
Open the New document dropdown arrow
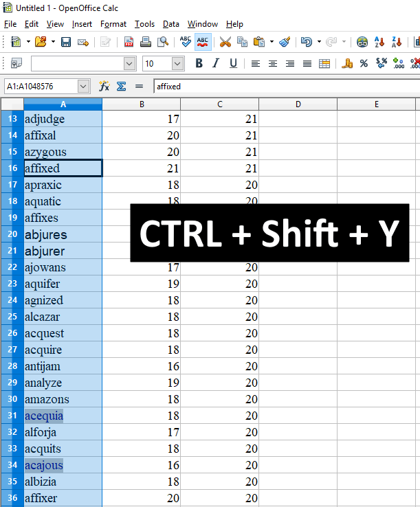[28, 42]
